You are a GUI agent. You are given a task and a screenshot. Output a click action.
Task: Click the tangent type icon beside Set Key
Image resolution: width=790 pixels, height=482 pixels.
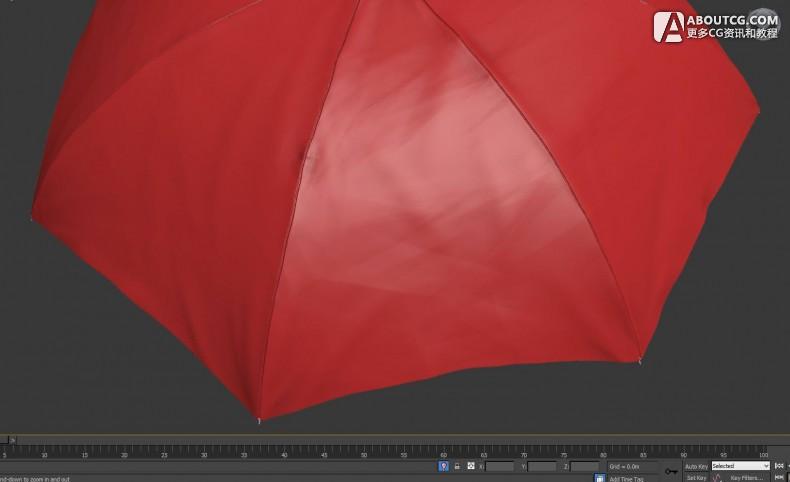pos(717,478)
